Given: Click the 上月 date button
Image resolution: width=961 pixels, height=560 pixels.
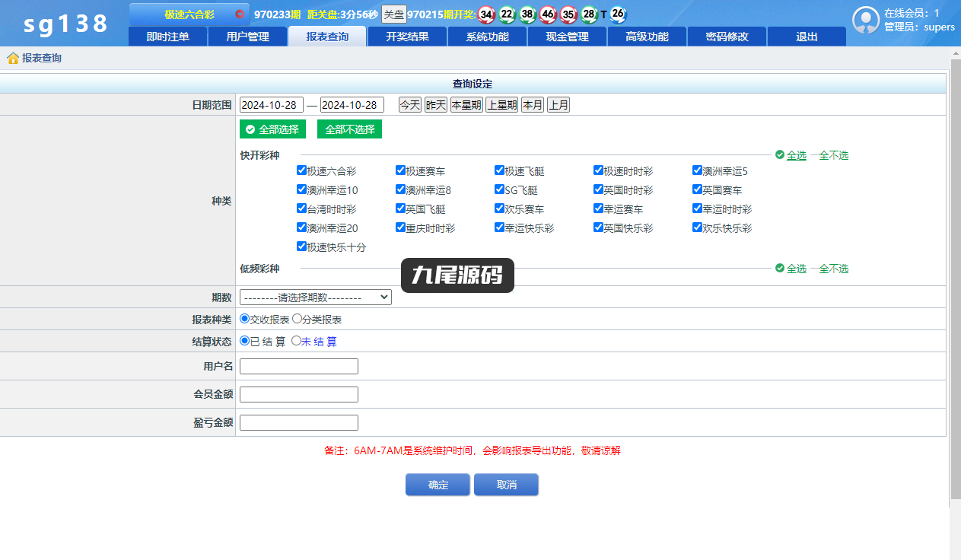Looking at the screenshot, I should tap(558, 105).
